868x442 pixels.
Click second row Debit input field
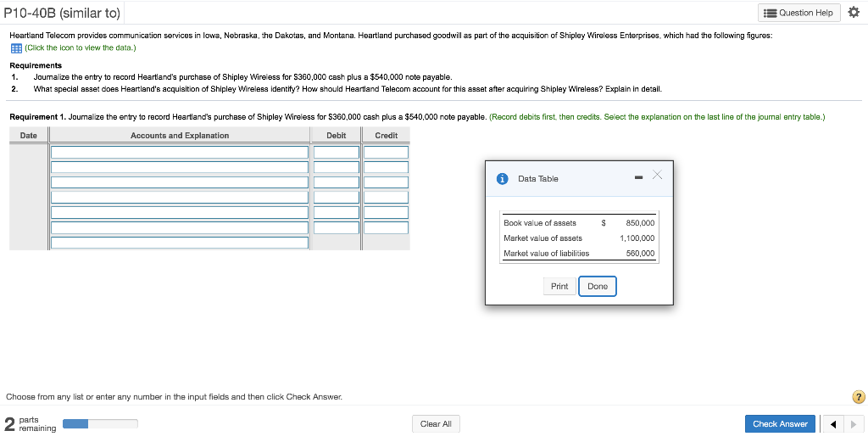336,167
